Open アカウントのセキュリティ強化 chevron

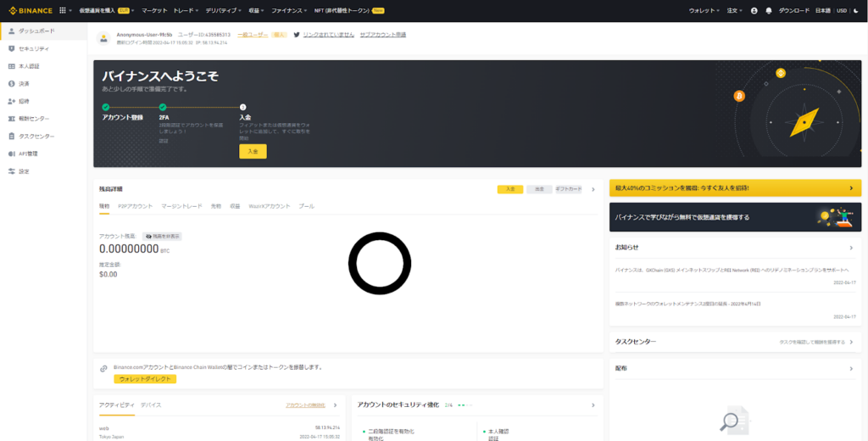(593, 405)
